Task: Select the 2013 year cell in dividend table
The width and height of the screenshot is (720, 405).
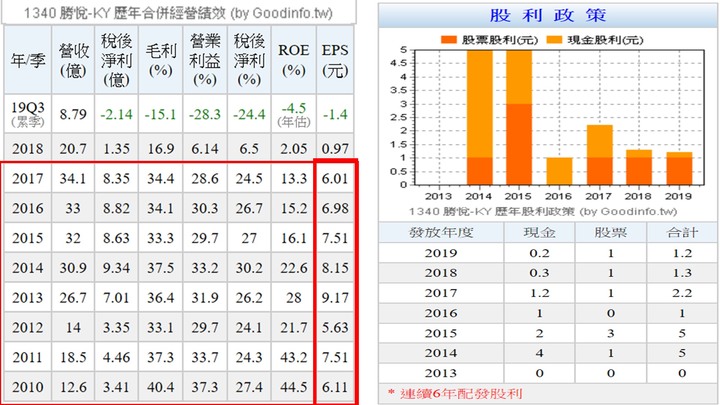Action: pyautogui.click(x=441, y=373)
